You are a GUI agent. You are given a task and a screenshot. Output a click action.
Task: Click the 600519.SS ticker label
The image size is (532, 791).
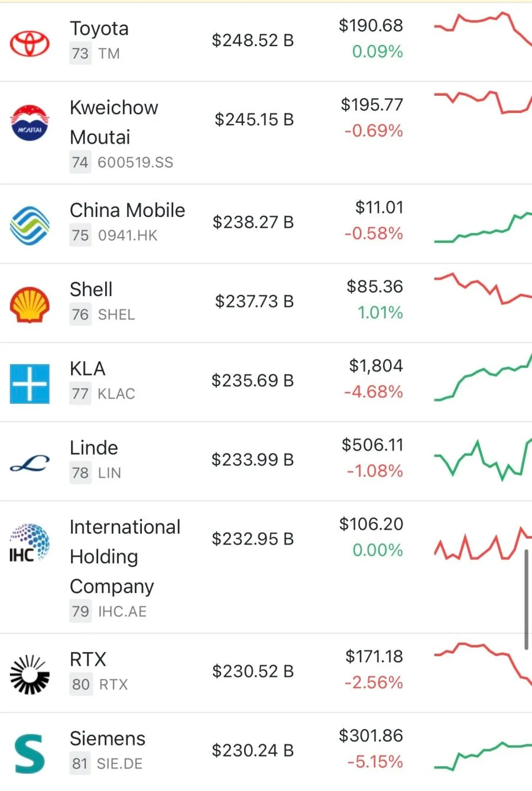(x=135, y=163)
